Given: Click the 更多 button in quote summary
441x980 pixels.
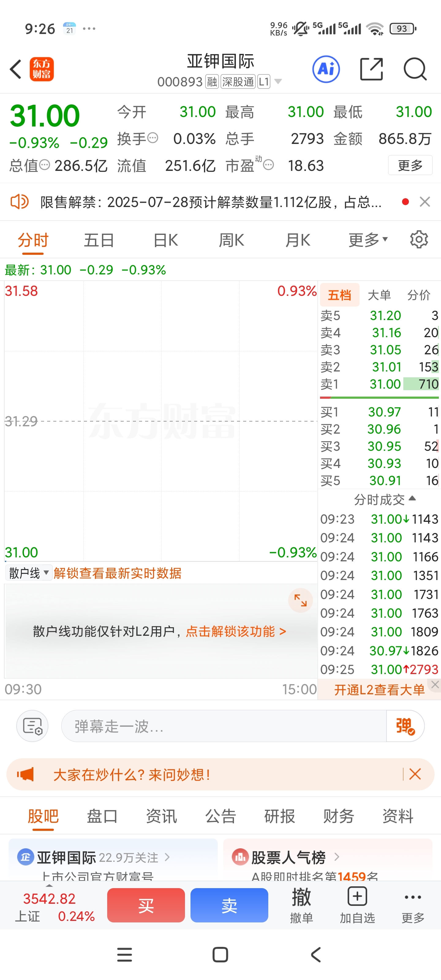Looking at the screenshot, I should pos(410,165).
